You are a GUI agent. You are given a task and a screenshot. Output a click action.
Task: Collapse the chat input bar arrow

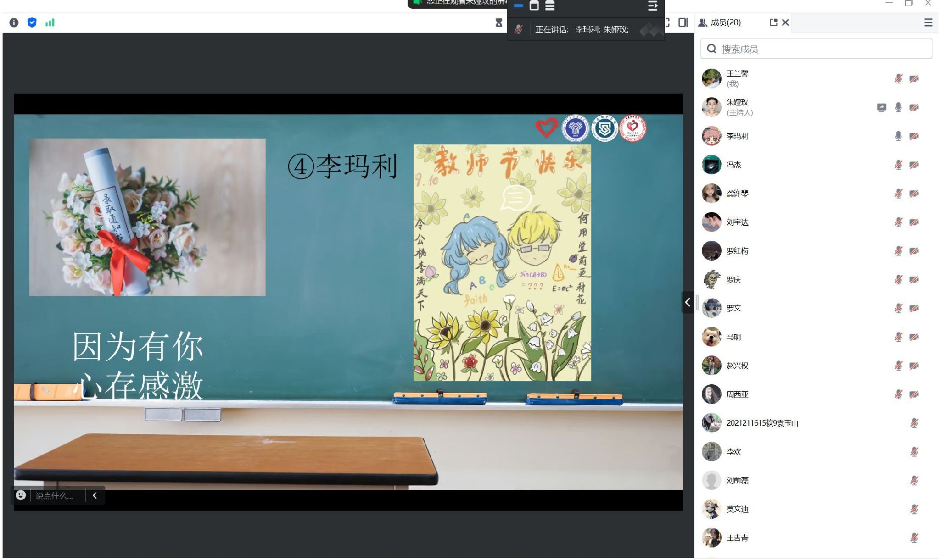[95, 495]
